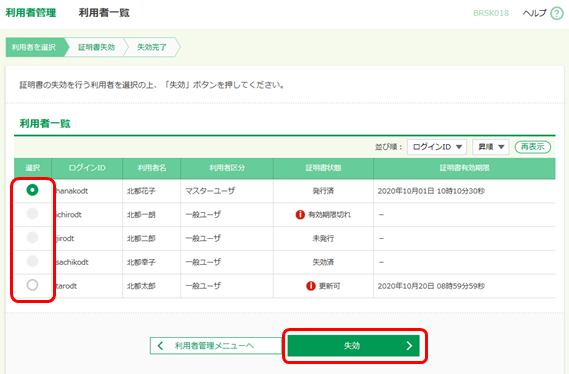Click the 証明書有効期限 column header
569x374 pixels.
pyautogui.click(x=464, y=168)
